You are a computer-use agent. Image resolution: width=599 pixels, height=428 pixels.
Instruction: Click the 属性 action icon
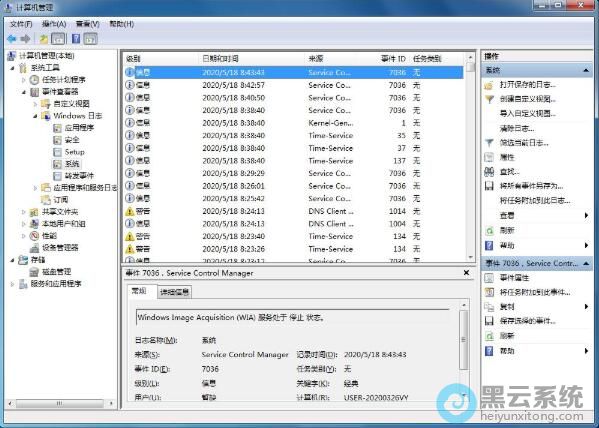tap(489, 157)
